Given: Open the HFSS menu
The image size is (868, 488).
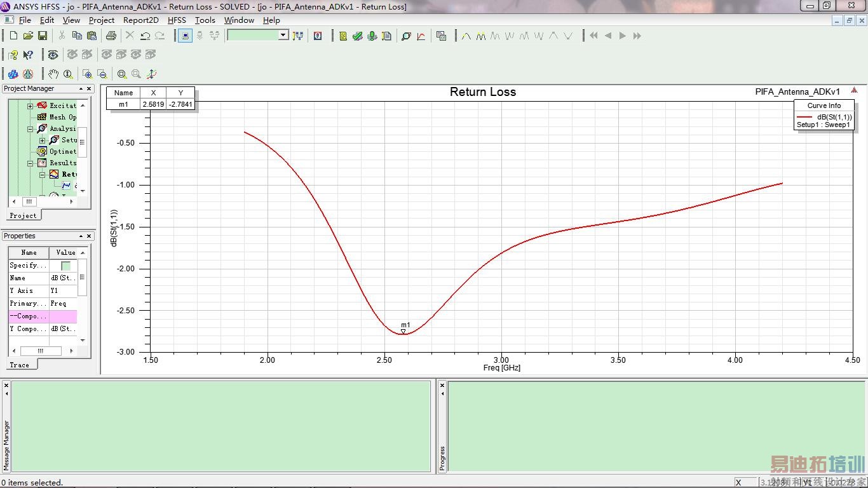Looking at the screenshot, I should 177,20.
